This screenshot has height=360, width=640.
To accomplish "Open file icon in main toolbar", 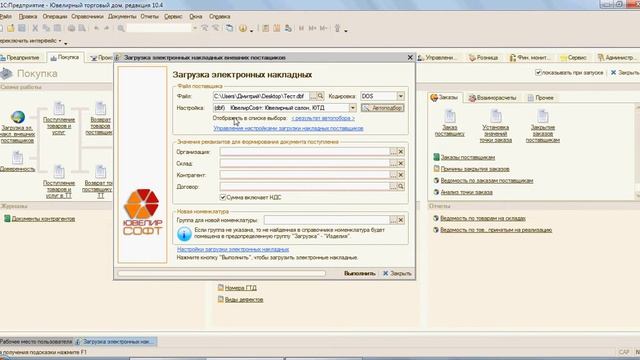I will pyautogui.click(x=11, y=28).
